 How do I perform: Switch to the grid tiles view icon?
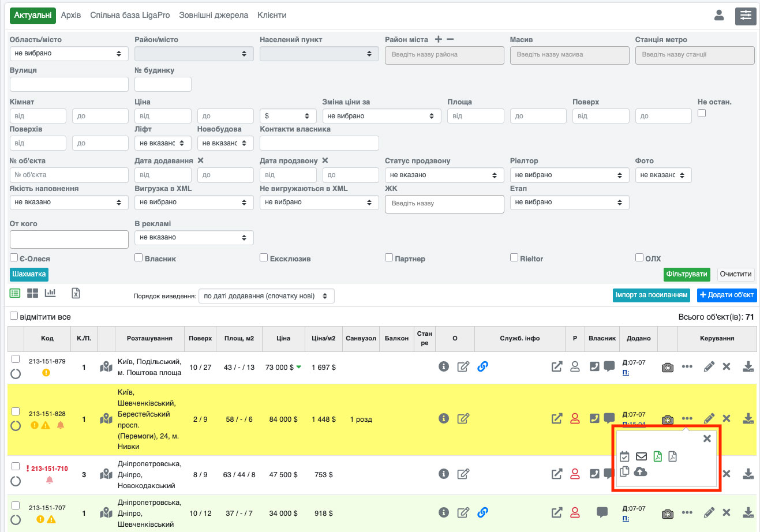(x=33, y=293)
